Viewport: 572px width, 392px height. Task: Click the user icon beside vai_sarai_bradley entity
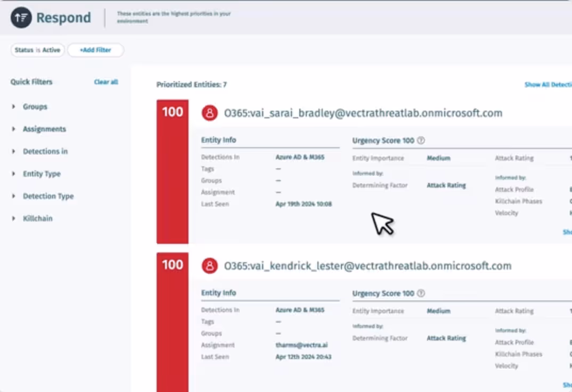pos(210,113)
